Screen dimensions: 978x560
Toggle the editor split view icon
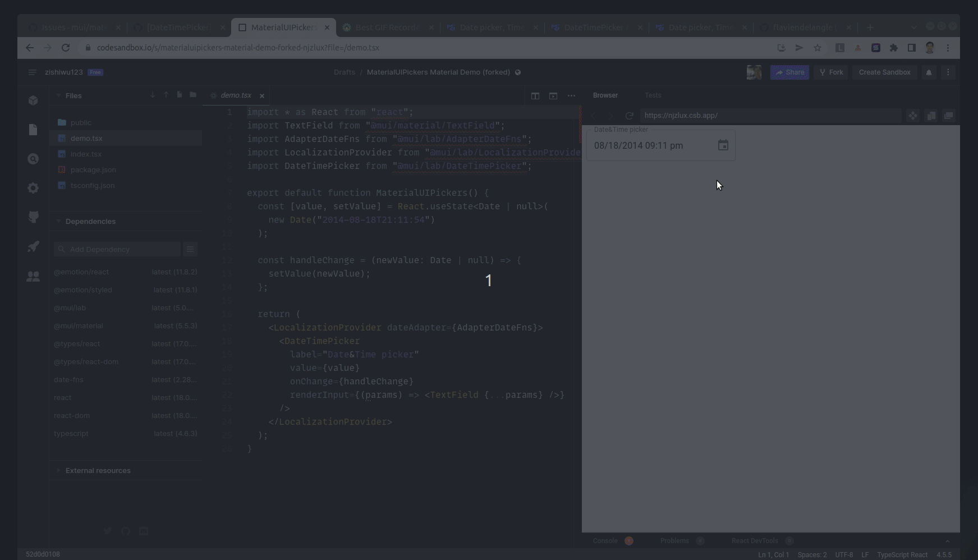535,96
